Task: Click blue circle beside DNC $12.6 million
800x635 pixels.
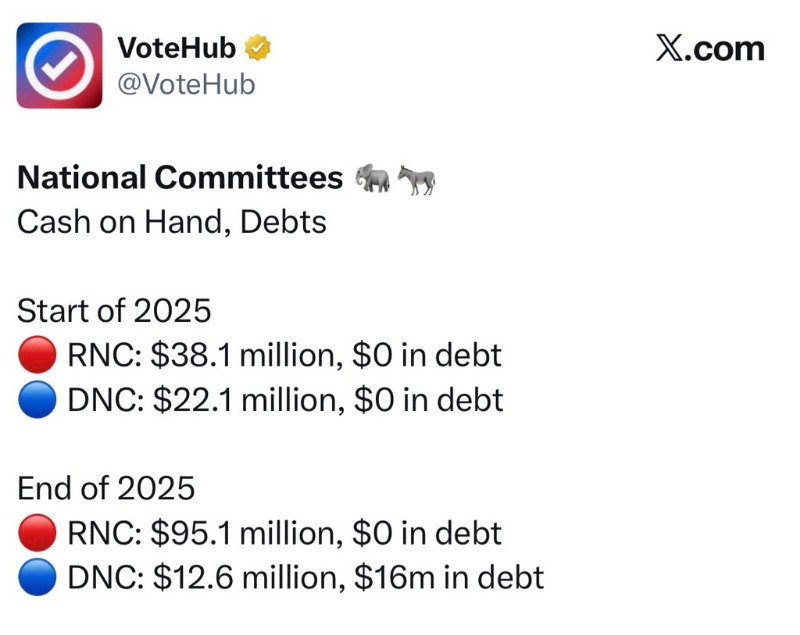Action: [x=35, y=578]
